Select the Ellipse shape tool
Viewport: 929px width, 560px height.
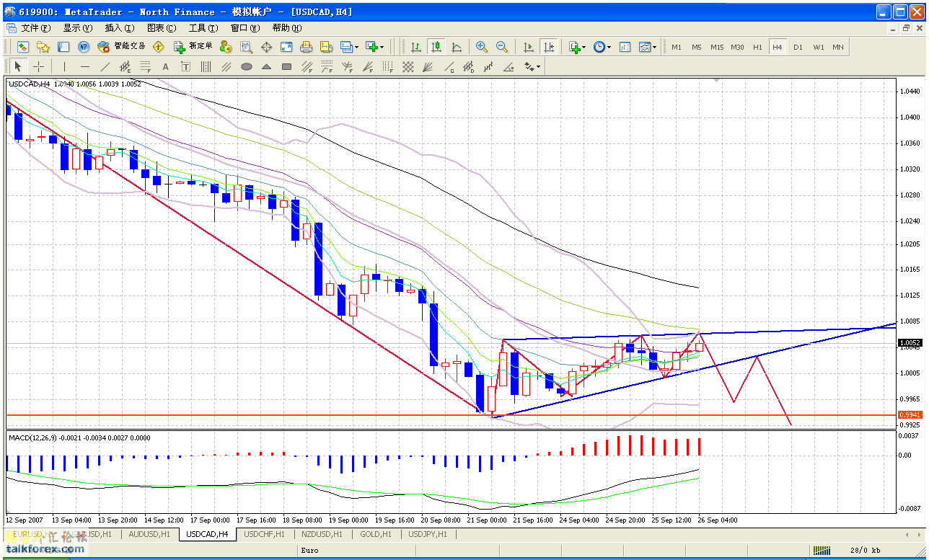click(x=246, y=67)
